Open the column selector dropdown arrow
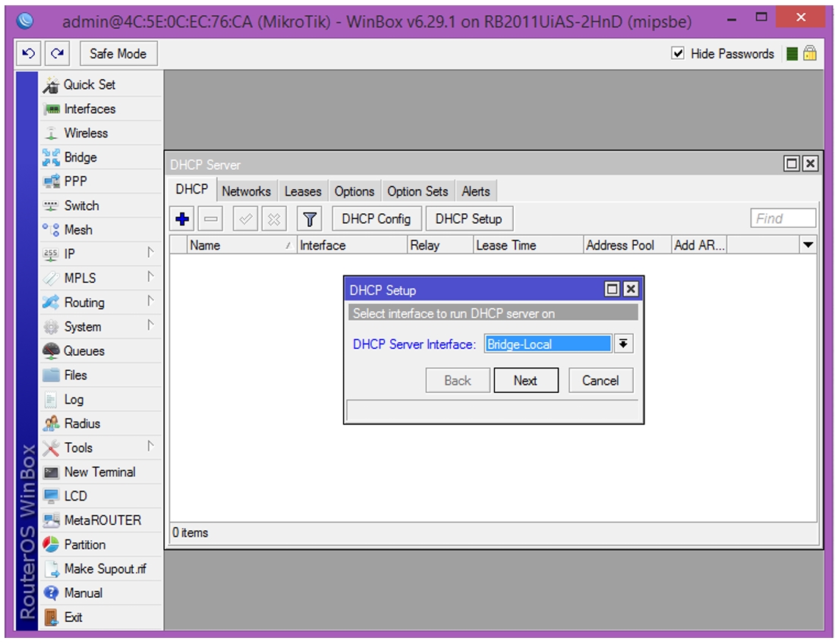This screenshot has width=838, height=644. coord(808,245)
